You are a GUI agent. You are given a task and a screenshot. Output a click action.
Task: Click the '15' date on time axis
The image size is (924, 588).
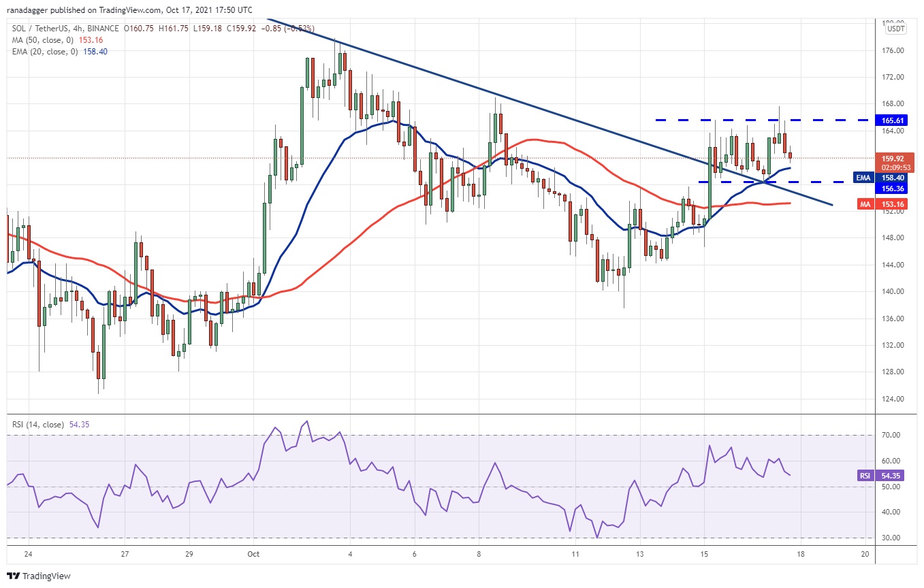coord(704,555)
